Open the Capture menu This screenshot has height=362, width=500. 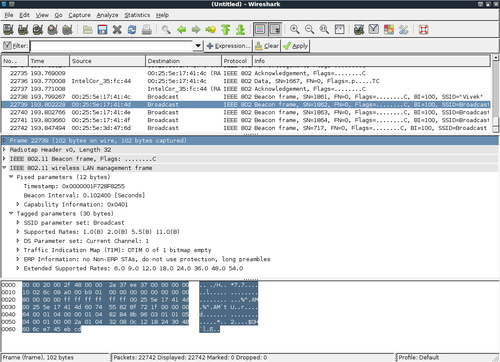click(79, 15)
